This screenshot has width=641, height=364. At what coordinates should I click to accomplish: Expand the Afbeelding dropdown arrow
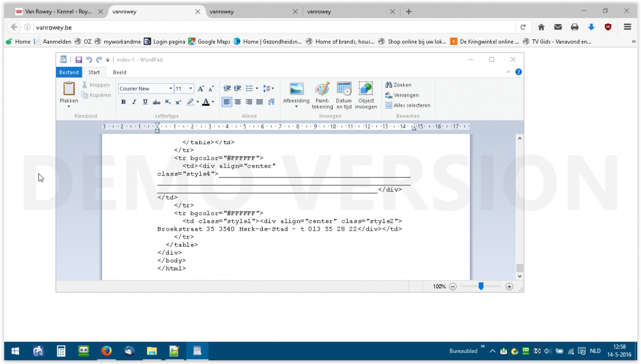[296, 107]
